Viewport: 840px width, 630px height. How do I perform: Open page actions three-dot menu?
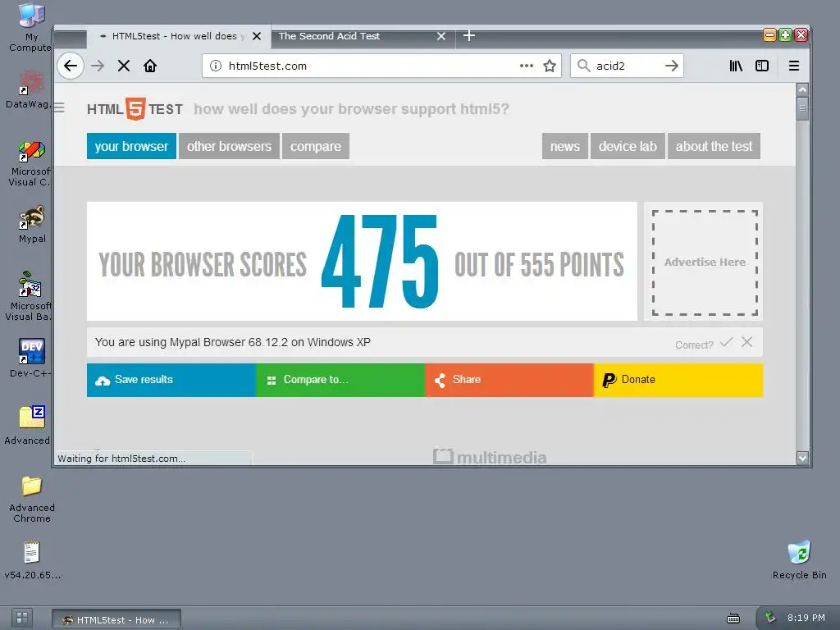point(526,66)
